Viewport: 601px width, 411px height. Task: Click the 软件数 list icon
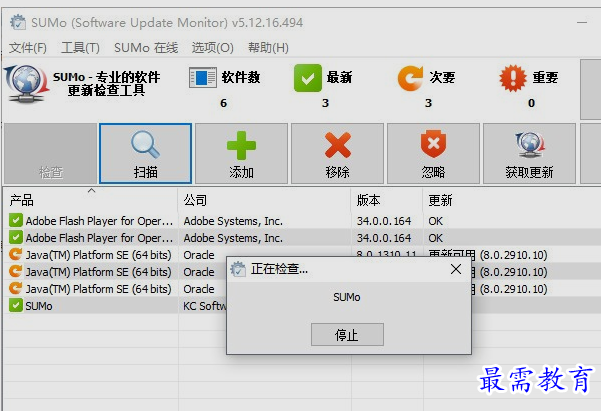click(203, 78)
